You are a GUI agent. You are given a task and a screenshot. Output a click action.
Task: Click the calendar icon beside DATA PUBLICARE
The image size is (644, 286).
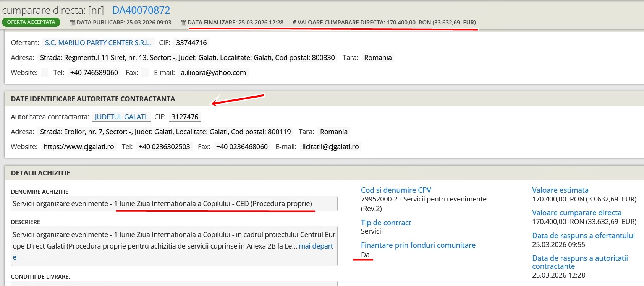pos(72,22)
